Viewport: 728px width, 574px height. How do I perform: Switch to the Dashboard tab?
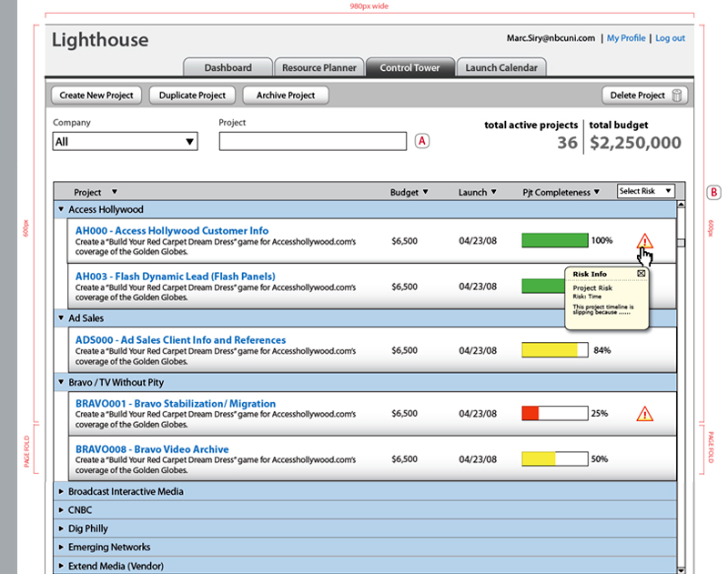(x=227, y=67)
